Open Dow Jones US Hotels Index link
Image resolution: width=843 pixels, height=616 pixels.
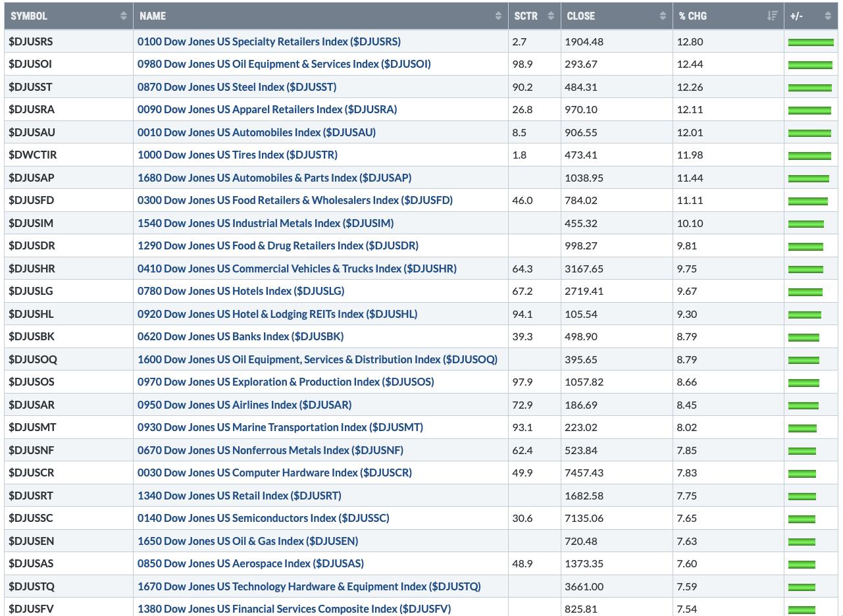tap(240, 291)
